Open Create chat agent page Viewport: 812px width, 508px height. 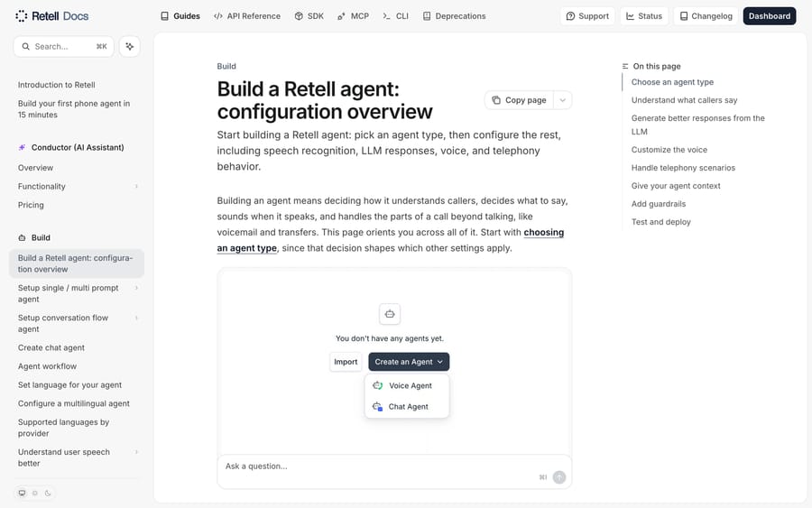pos(51,348)
